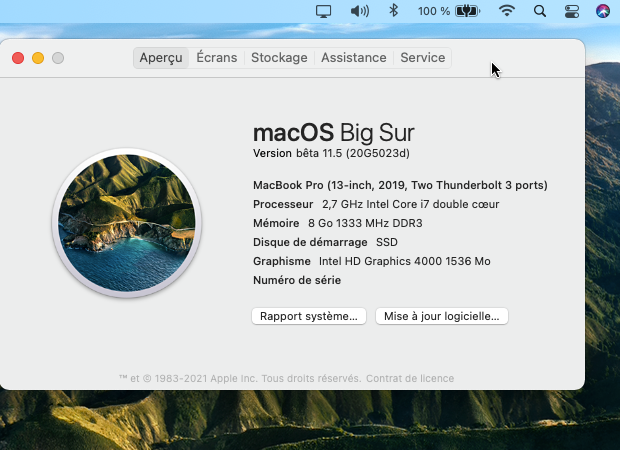Launch Siri from the menu bar

pyautogui.click(x=603, y=11)
